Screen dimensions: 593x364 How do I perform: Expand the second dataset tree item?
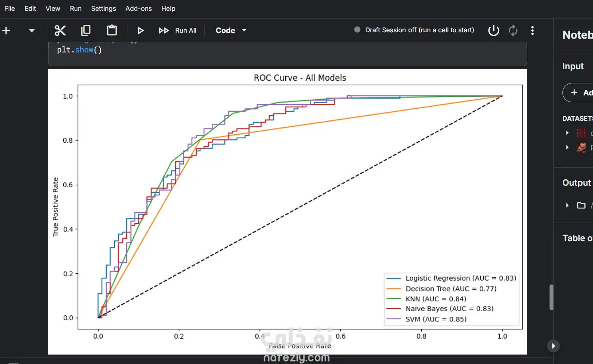click(x=567, y=147)
